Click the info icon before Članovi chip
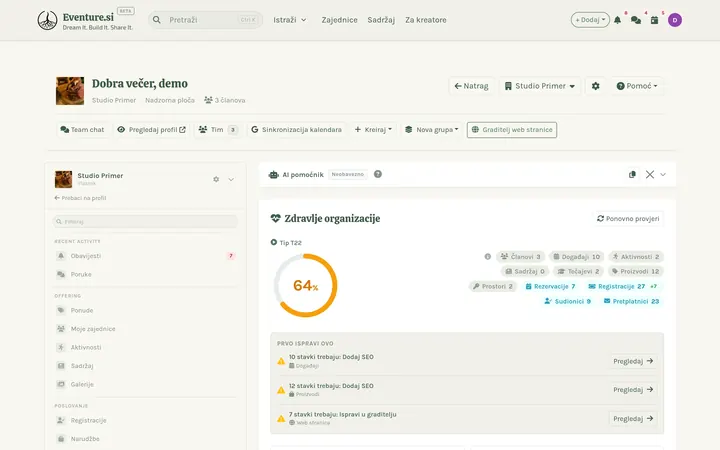 point(488,257)
